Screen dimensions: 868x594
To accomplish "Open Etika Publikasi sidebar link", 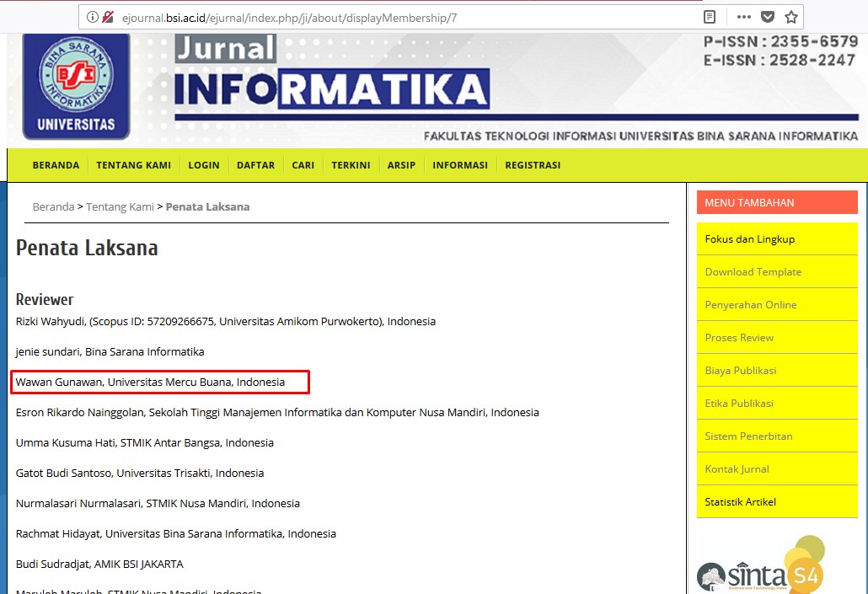I will pyautogui.click(x=777, y=403).
